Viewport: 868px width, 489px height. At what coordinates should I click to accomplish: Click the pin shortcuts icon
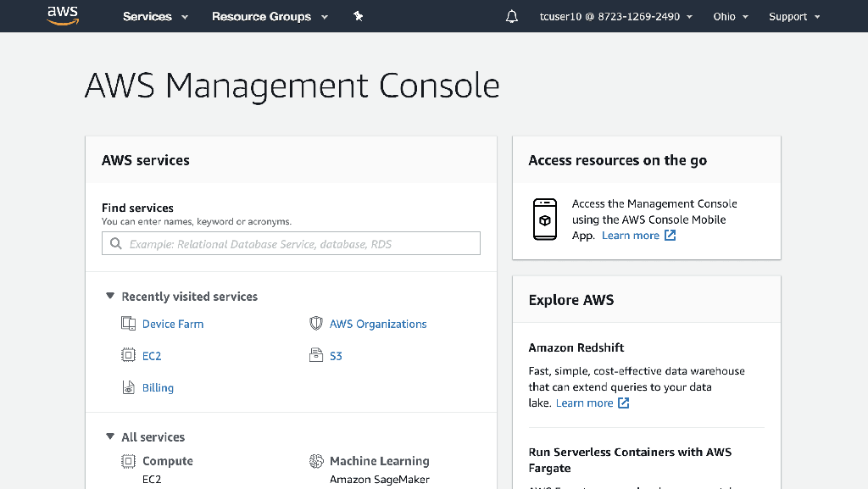coord(359,16)
